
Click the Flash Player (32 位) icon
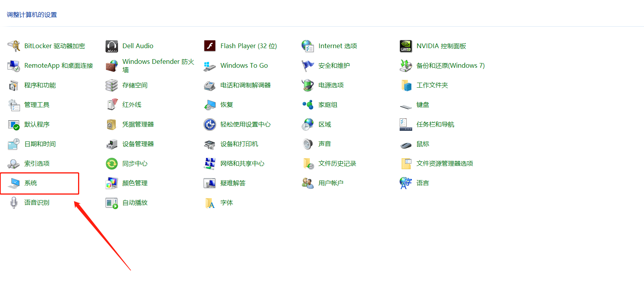pyautogui.click(x=210, y=46)
